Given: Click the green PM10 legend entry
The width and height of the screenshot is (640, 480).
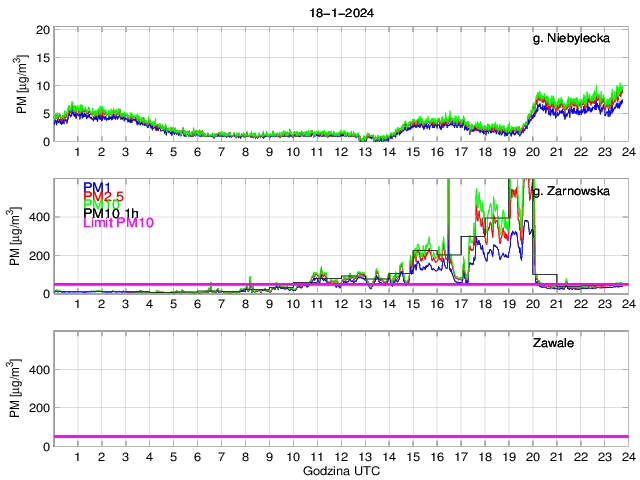Looking at the screenshot, I should click(x=100, y=205).
